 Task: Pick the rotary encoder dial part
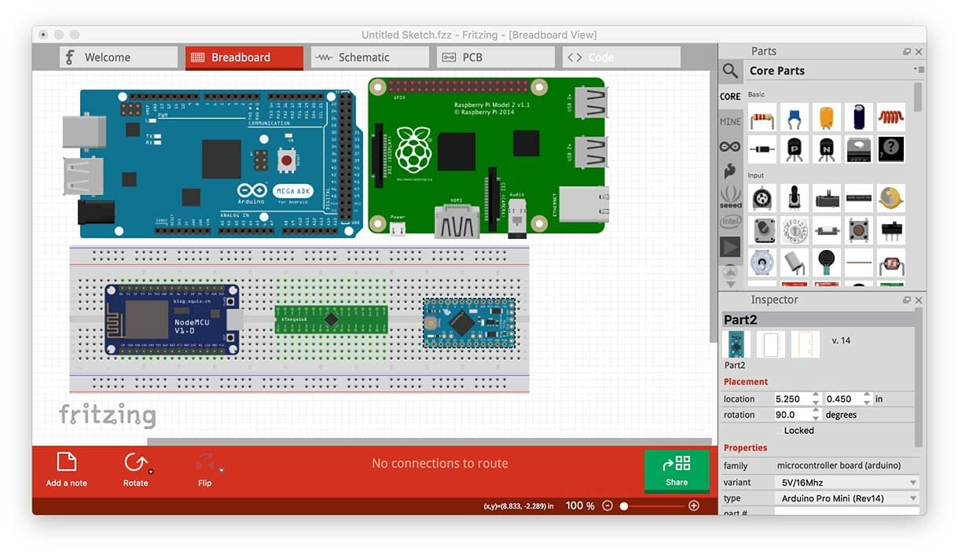click(x=794, y=230)
